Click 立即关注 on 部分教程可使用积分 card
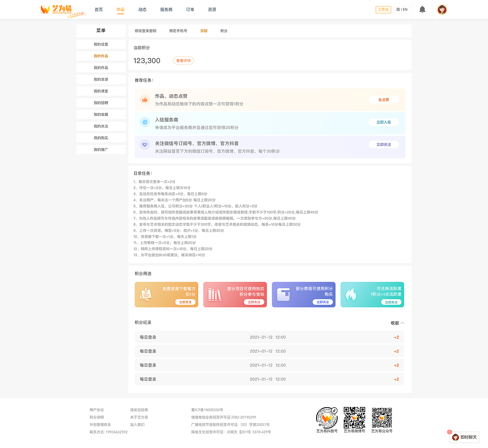The width and height of the screenshot is (488, 448). [x=323, y=302]
